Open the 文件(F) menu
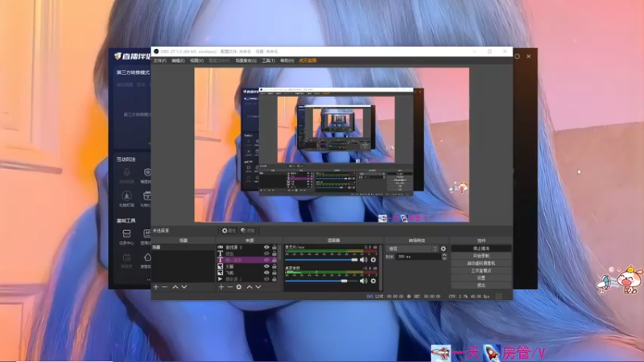 159,61
